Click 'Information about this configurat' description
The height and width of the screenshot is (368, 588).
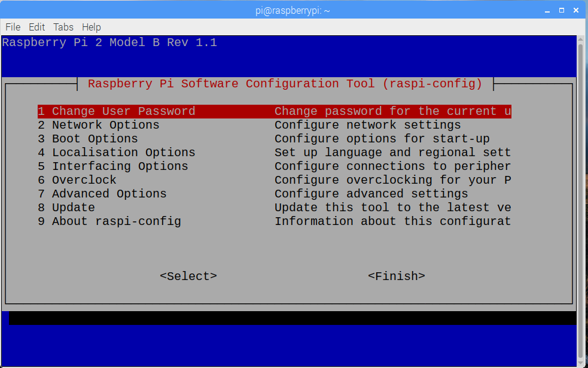pyautogui.click(x=392, y=221)
